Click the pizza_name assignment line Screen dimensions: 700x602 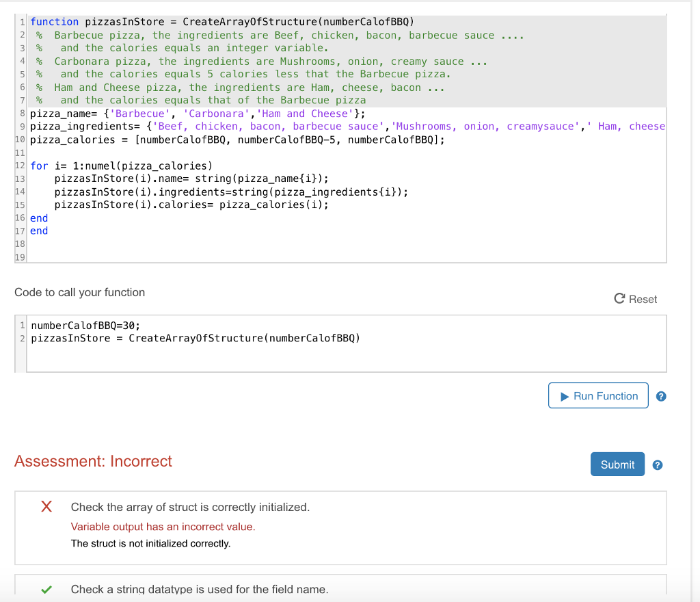point(198,114)
